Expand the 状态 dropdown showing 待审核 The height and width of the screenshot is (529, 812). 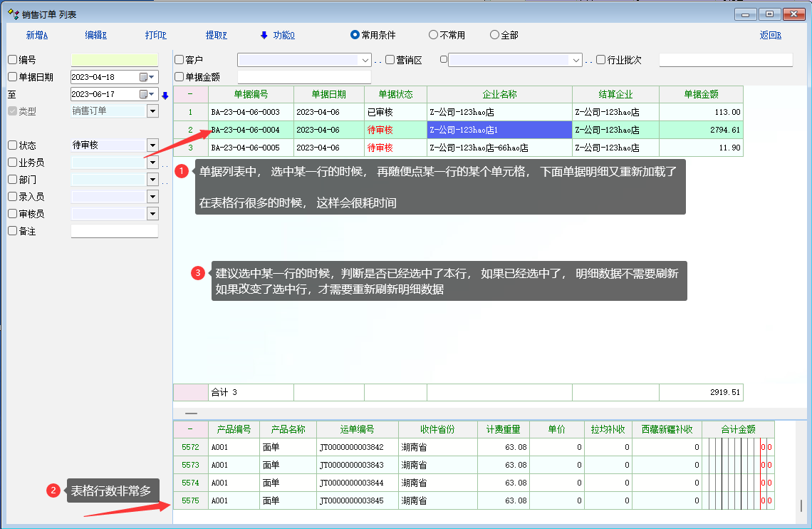[152, 145]
